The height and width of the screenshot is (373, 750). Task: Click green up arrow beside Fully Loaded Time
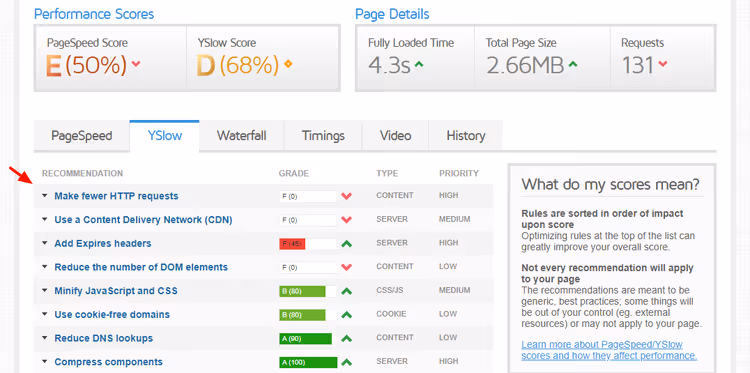pyautogui.click(x=419, y=64)
